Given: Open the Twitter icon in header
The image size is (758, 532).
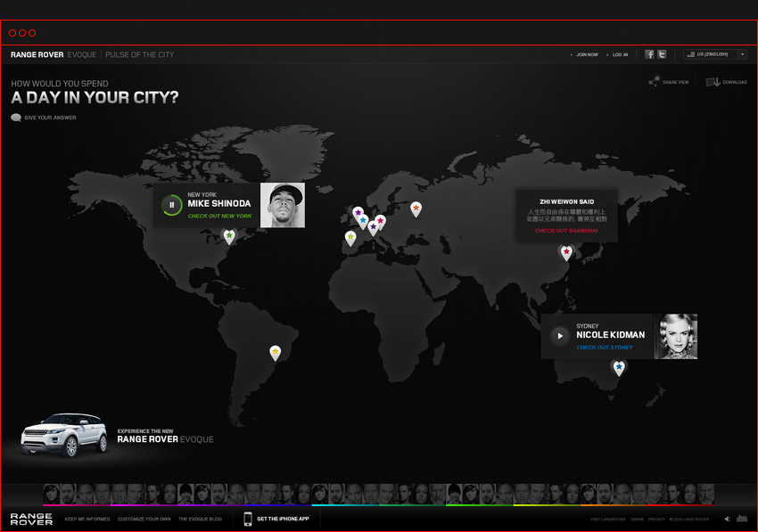Looking at the screenshot, I should pos(662,54).
